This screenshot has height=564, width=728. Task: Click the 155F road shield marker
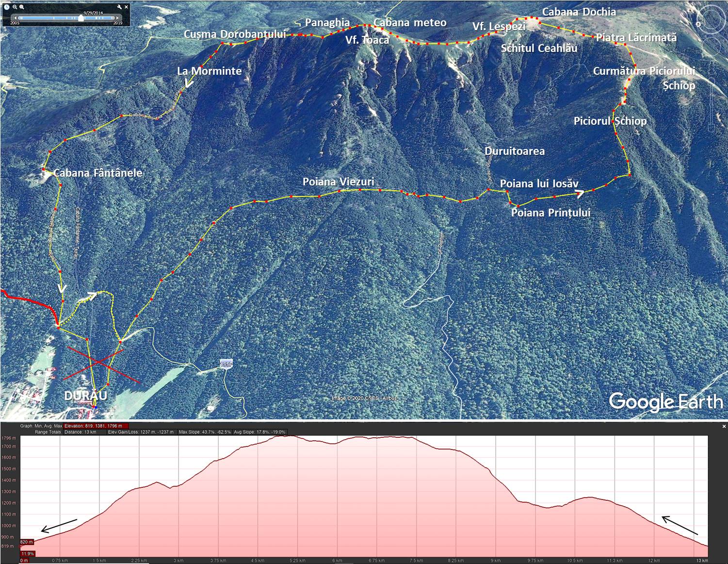click(226, 364)
